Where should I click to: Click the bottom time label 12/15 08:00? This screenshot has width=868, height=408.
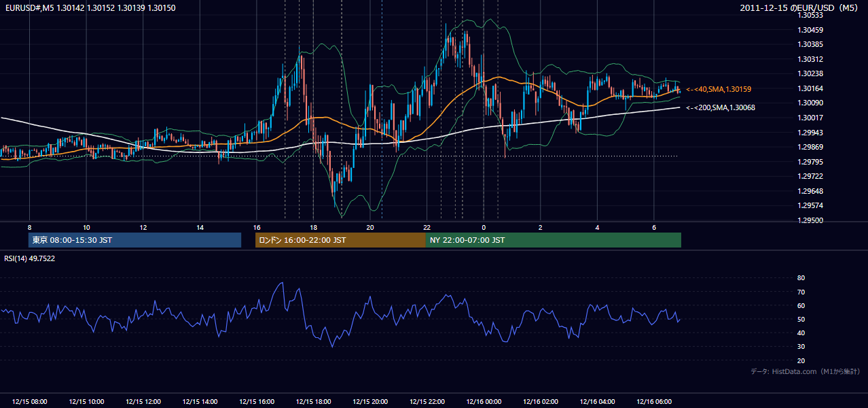coord(29,402)
